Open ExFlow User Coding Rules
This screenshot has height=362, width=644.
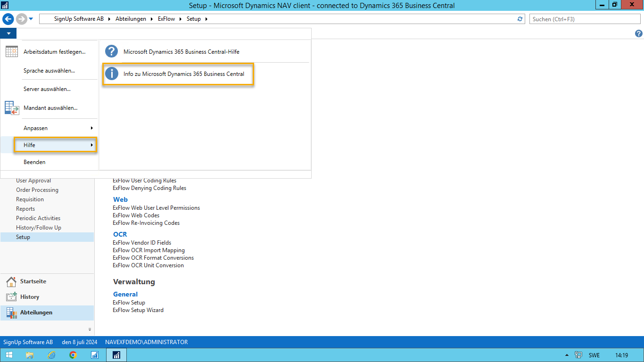coord(145,181)
